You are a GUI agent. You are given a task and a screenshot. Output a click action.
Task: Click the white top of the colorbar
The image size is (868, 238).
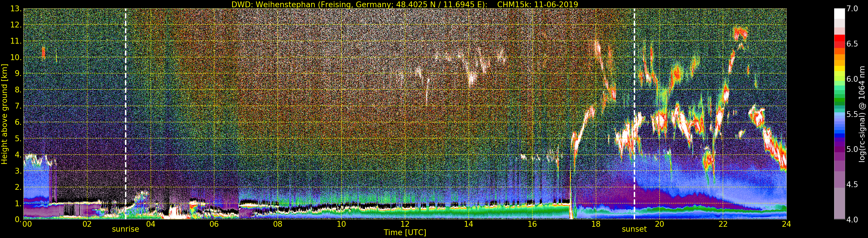(839, 14)
